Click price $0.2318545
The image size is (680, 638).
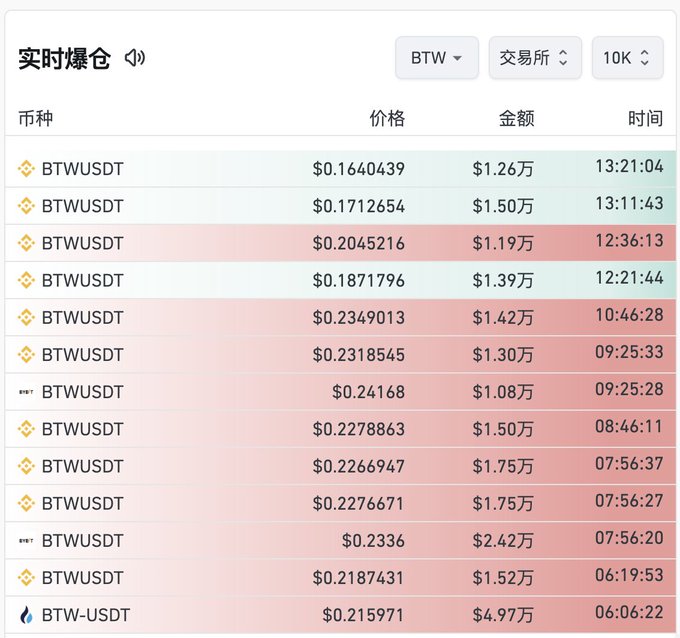click(359, 355)
